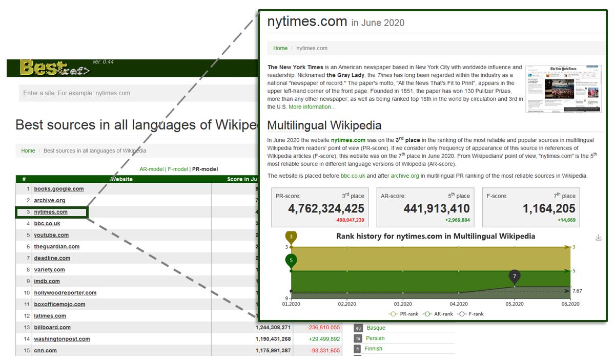Click the 01.2020 label on chart axis
The height and width of the screenshot is (364, 615).
coord(291,304)
